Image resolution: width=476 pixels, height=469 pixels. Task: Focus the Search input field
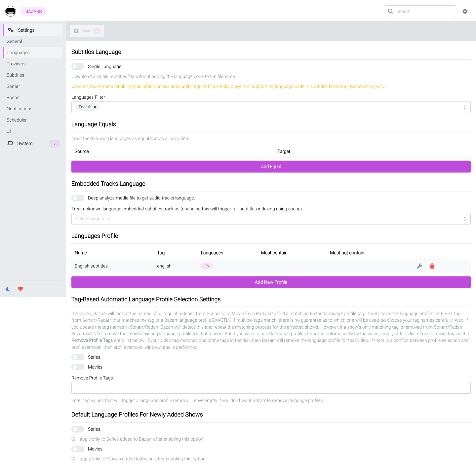click(x=420, y=11)
